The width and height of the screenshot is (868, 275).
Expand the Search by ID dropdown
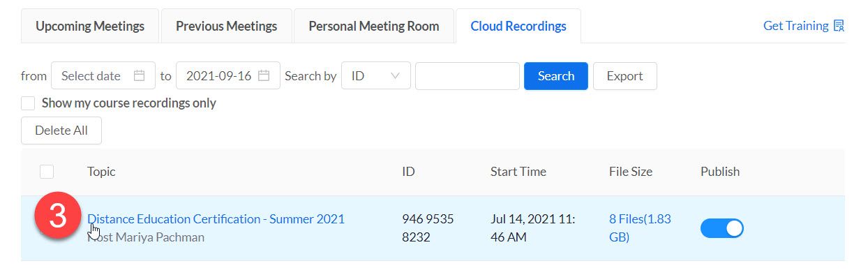375,76
